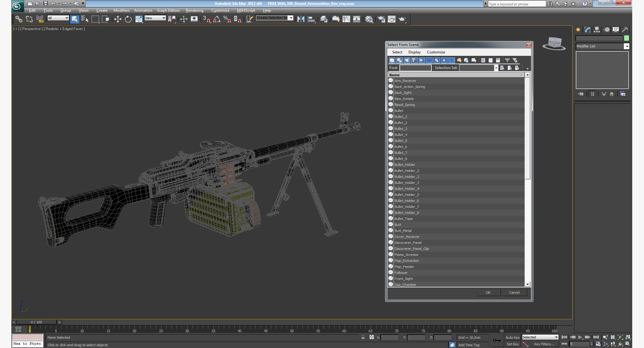Sort the list by the Name column header

[456, 75]
